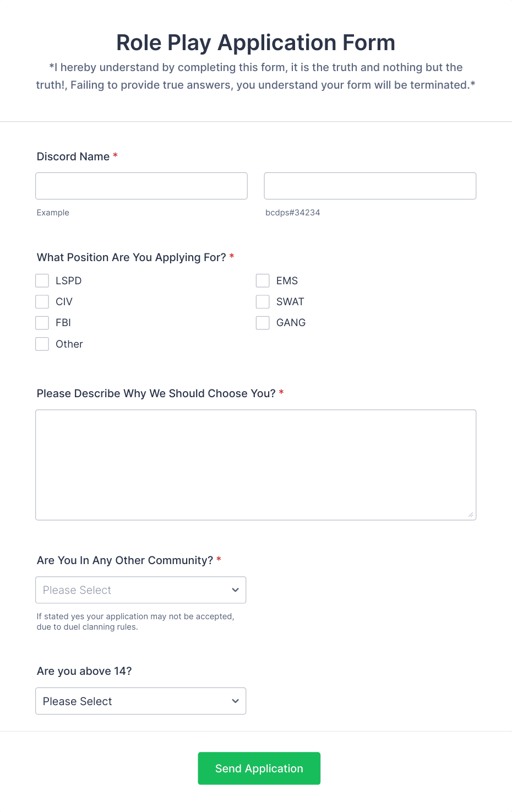The height and width of the screenshot is (812, 512).
Task: Click the chevron arrow in the Other Community select
Action: (235, 590)
